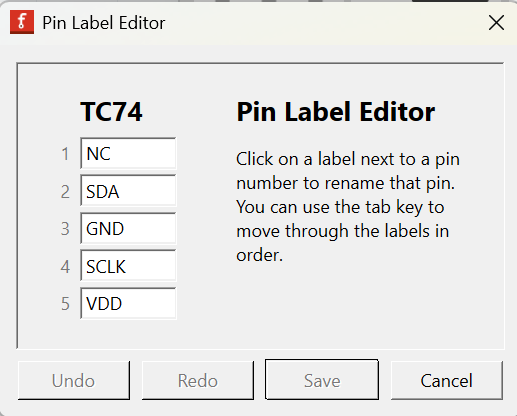517x416 pixels.
Task: Click the TC74 part title heading
Action: pos(111,111)
